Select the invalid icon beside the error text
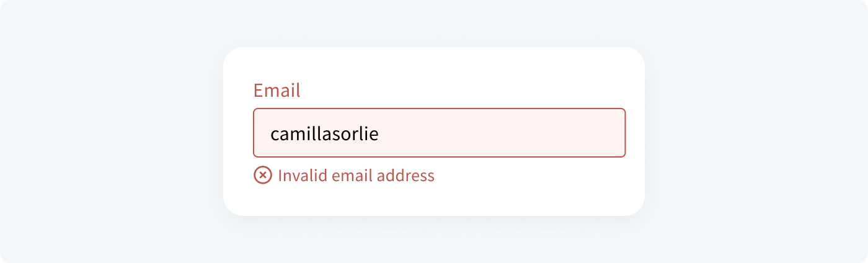The width and height of the screenshot is (868, 263). (x=263, y=176)
